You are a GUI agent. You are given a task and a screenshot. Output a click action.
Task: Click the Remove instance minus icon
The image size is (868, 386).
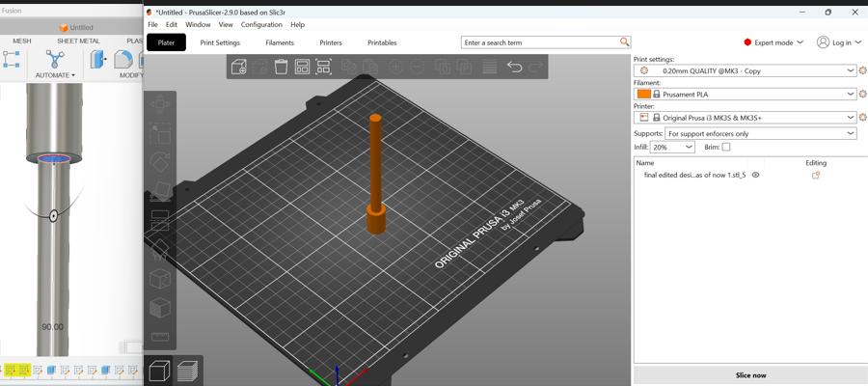(417, 67)
